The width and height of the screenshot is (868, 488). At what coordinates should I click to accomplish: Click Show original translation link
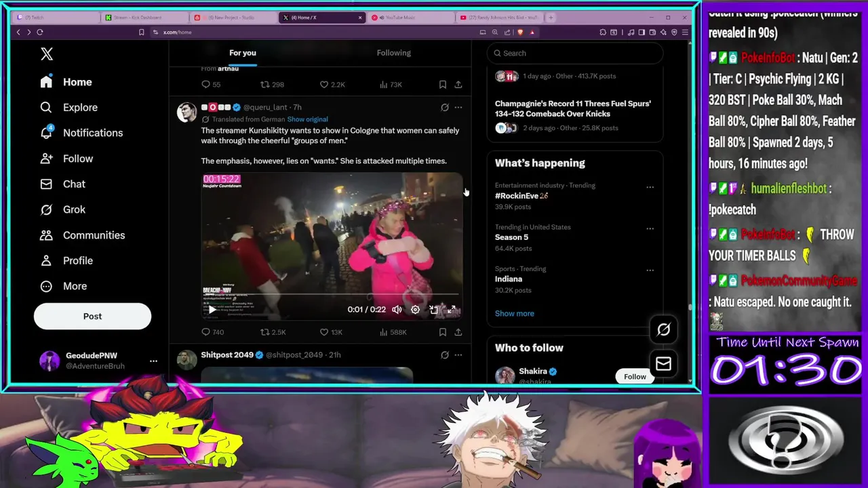[307, 119]
